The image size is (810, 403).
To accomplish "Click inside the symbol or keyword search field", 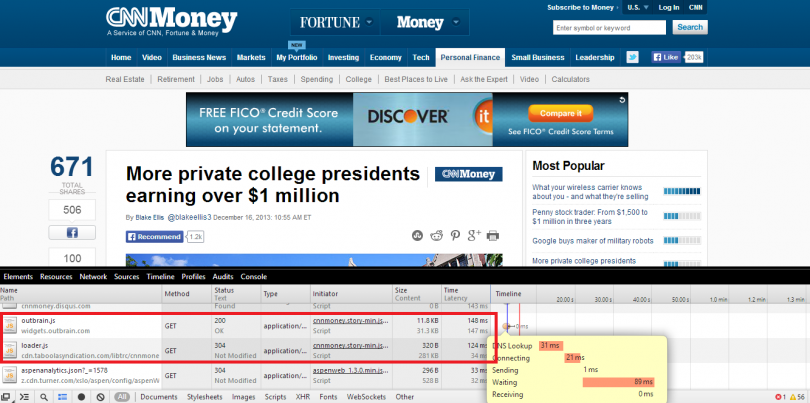I will (610, 27).
